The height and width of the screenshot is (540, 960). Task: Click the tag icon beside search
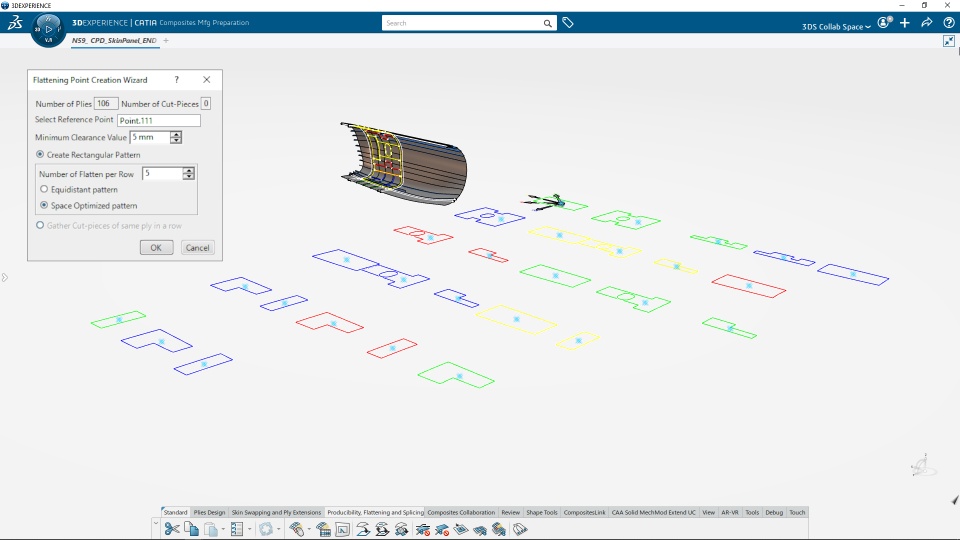tap(568, 23)
